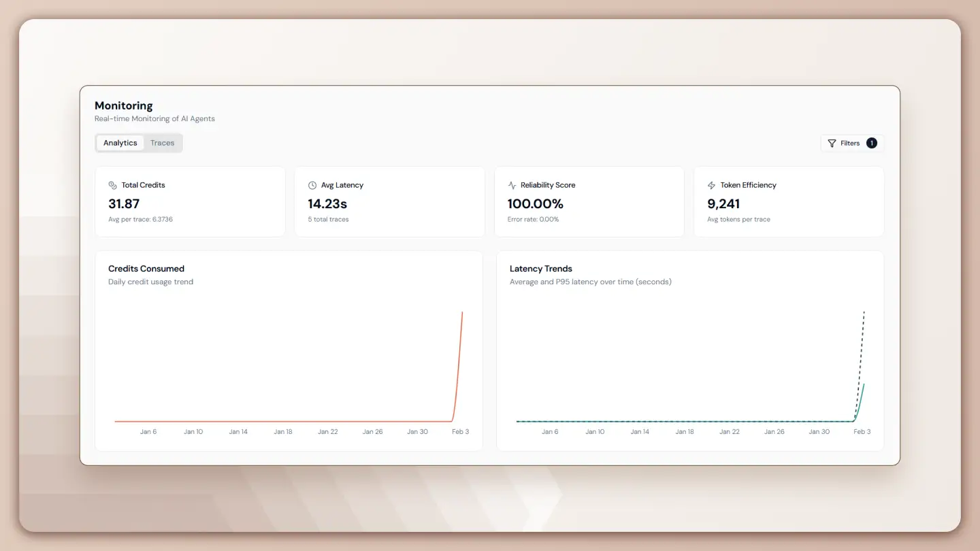Click the orange credits line peak
Viewport: 980px width, 551px height.
click(462, 314)
